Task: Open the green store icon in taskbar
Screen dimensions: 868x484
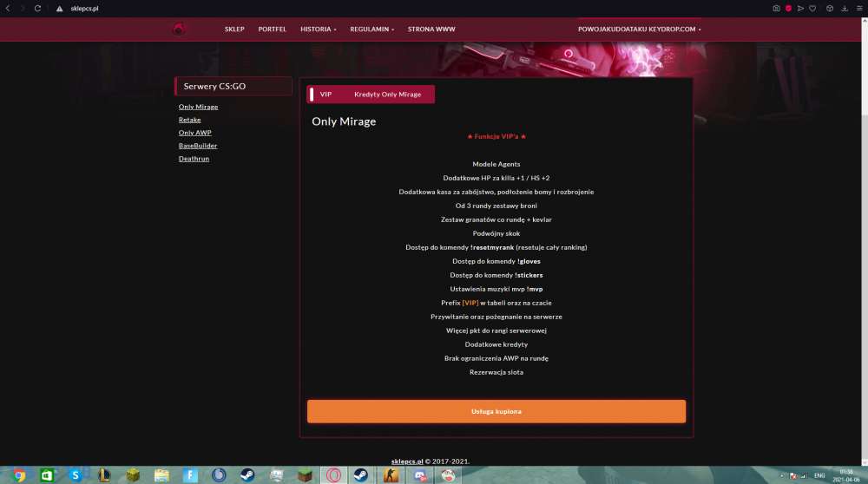Action: [x=47, y=475]
